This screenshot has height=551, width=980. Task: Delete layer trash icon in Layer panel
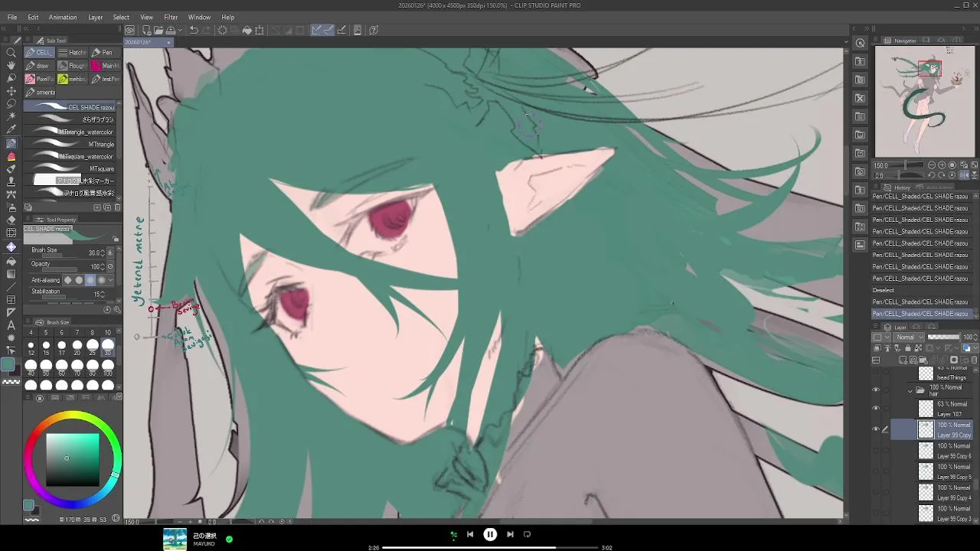[x=974, y=360]
